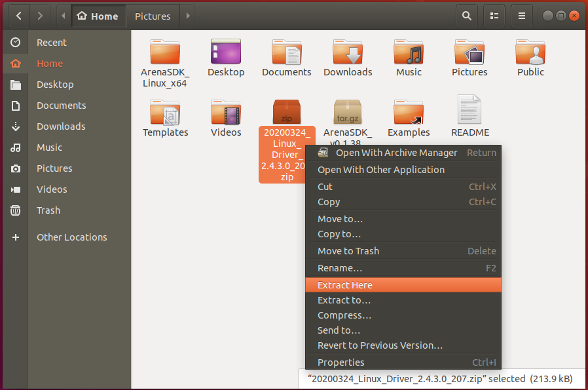Click the Home path bar button
Image resolution: width=588 pixels, height=390 pixels.
coord(98,16)
